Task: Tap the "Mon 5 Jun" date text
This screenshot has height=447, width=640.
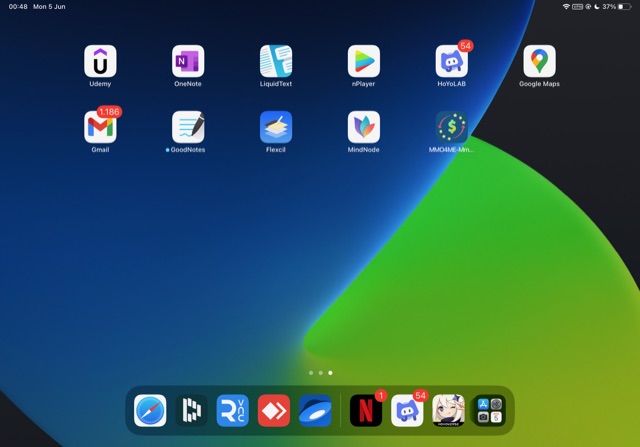Action: (49, 7)
